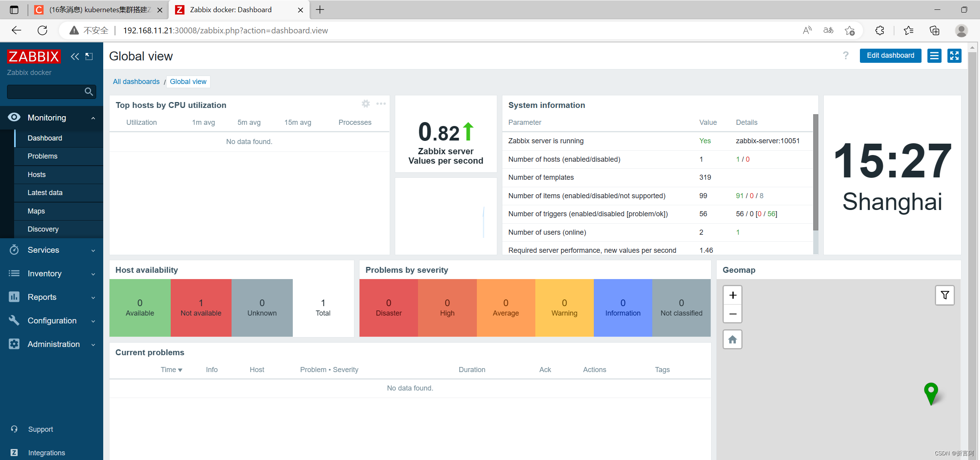The image size is (980, 460).
Task: Expand the Administration menu section
Action: coord(93,345)
